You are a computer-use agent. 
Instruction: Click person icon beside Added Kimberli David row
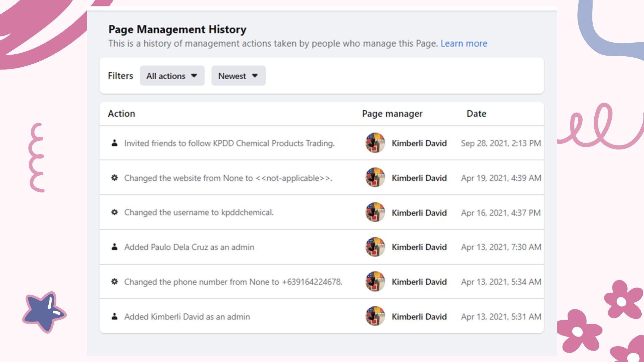tap(114, 316)
